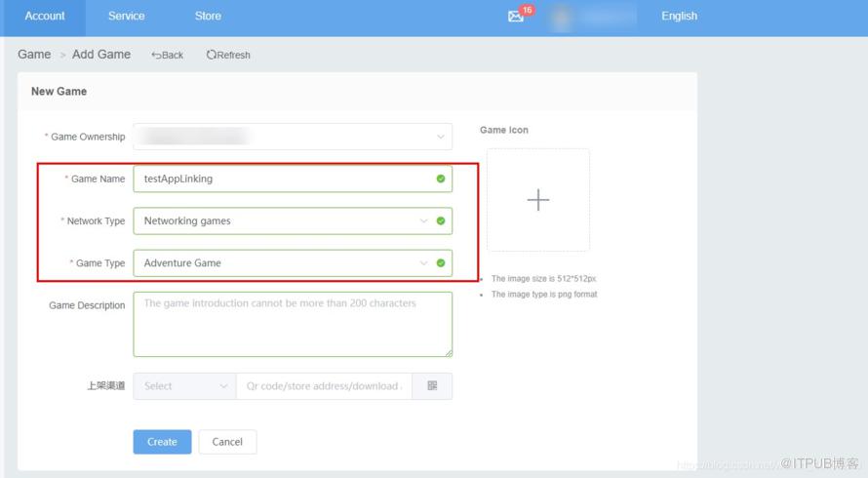Click the Cancel button

227,442
